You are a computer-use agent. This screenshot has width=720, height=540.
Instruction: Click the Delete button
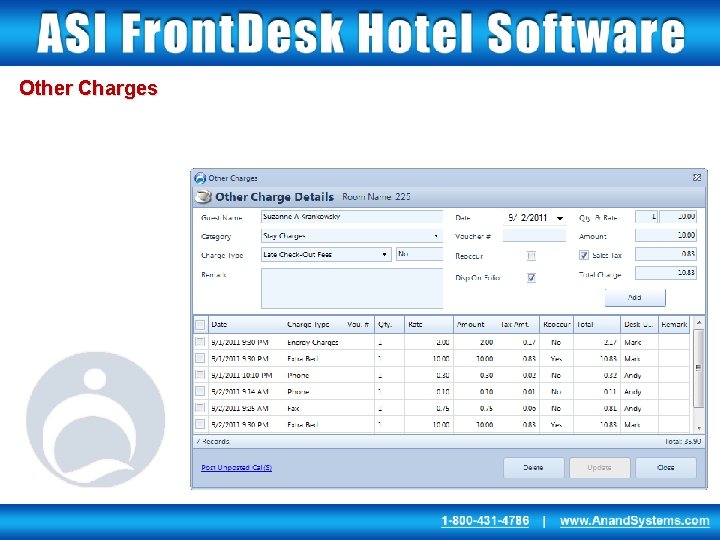click(534, 468)
